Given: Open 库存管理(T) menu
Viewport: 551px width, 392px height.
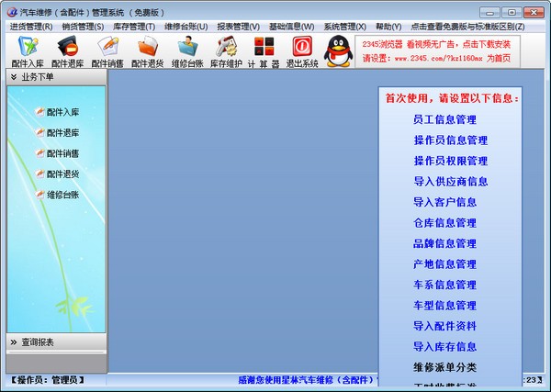Looking at the screenshot, I should coord(134,27).
